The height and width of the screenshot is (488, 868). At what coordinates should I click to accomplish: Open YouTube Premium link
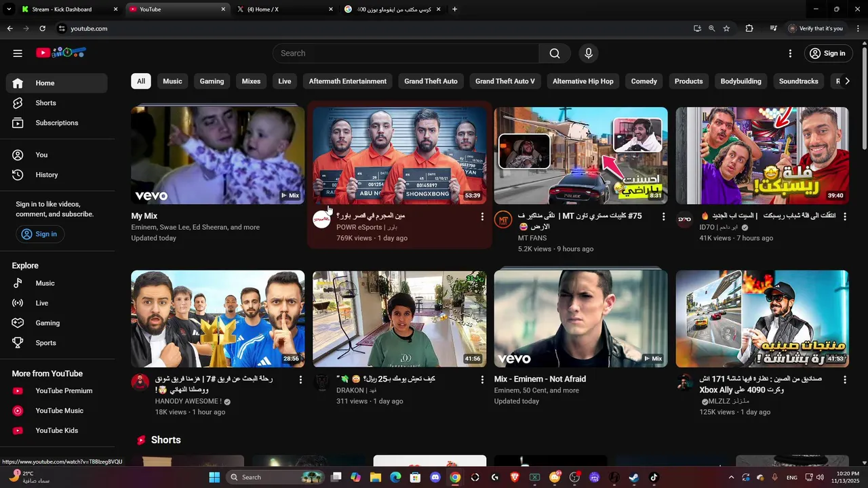click(x=57, y=390)
